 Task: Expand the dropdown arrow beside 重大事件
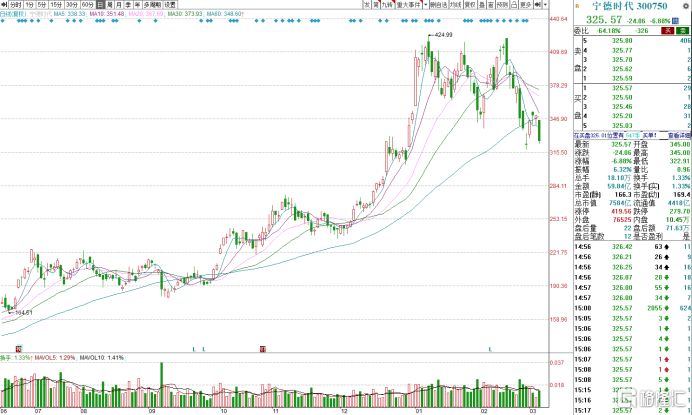click(x=425, y=4)
